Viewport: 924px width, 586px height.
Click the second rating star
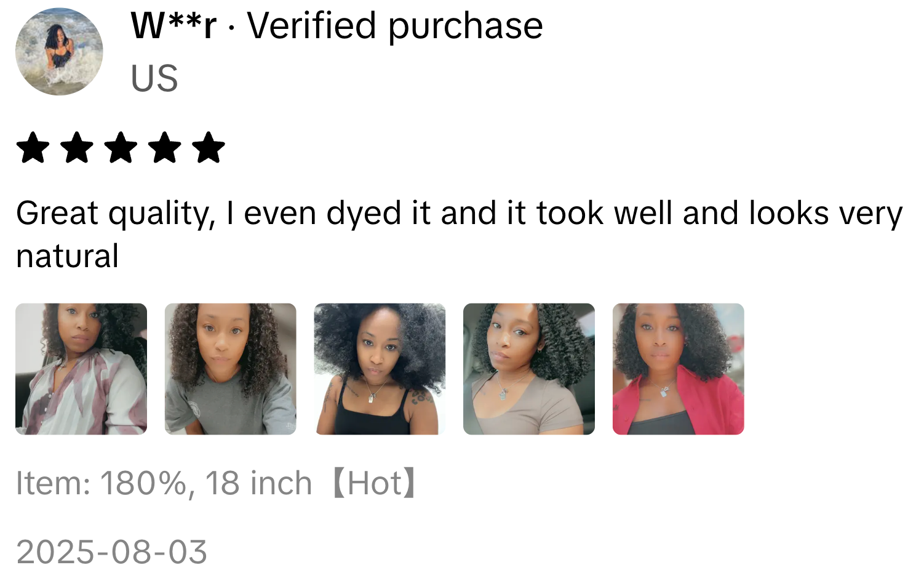click(77, 148)
